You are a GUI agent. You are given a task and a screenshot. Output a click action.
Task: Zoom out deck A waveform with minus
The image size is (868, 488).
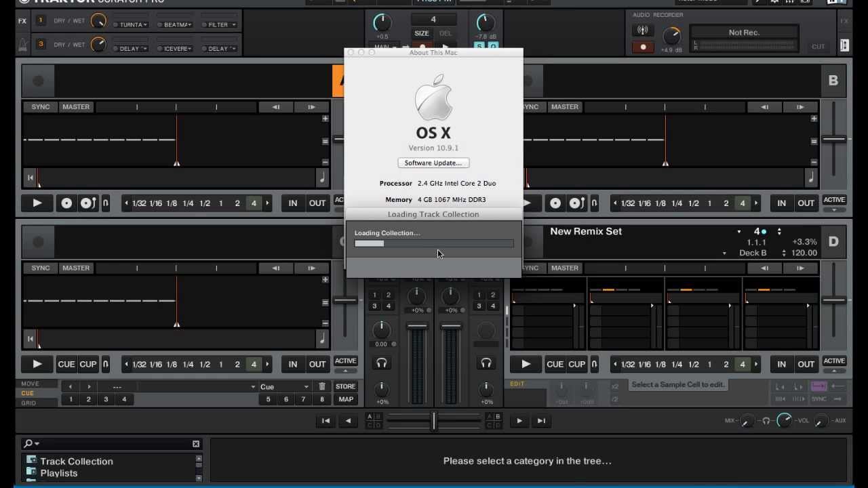tap(325, 162)
